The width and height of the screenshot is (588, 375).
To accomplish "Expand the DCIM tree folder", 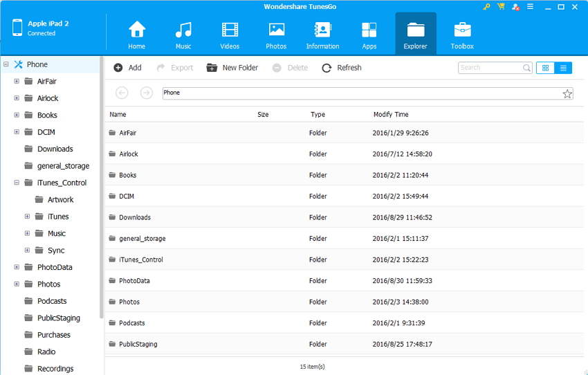I will pyautogui.click(x=17, y=131).
